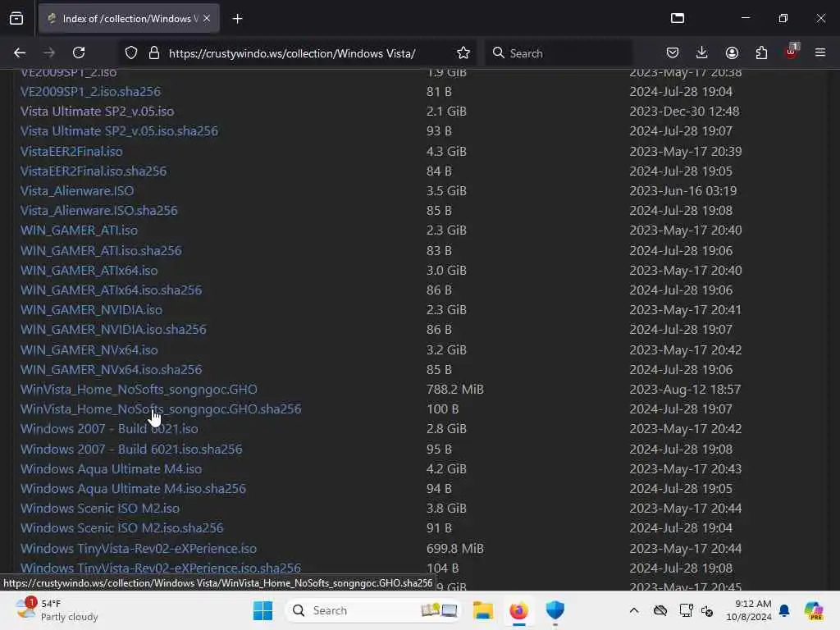
Task: Download WIN_GAMER_NVIDIA.iso
Action: pos(91,310)
